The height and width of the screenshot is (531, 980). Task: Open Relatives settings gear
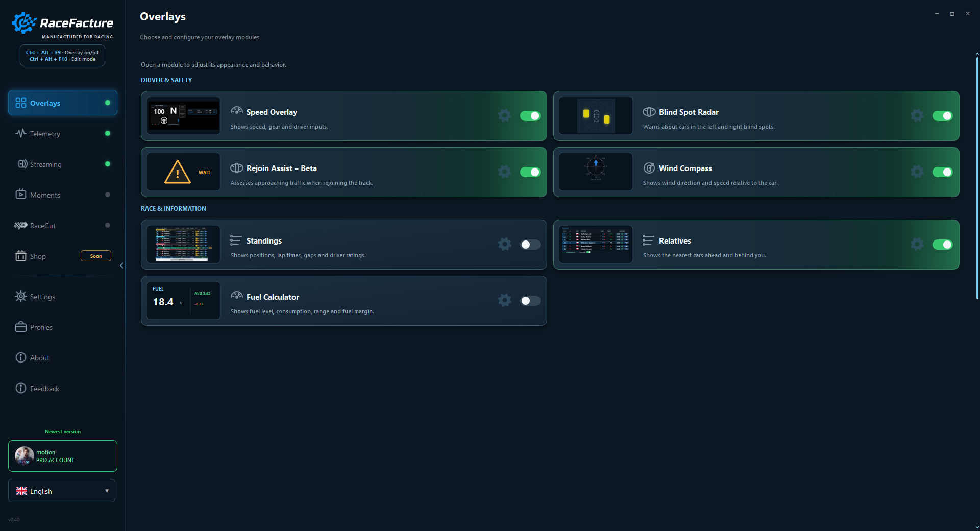917,244
